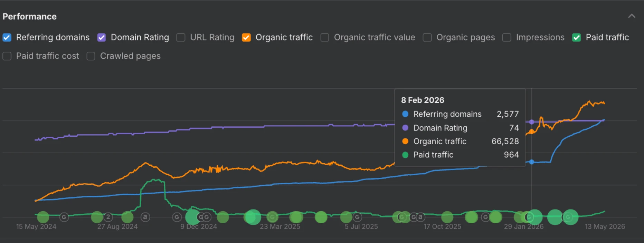Click the green Paid traffic tooltip dot

(405, 155)
